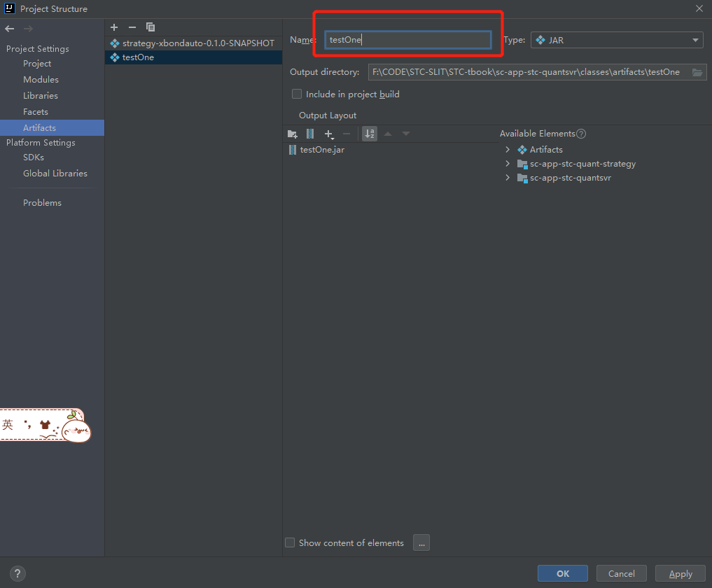Select Artifacts label in Available Elements
The width and height of the screenshot is (712, 588).
pyautogui.click(x=546, y=149)
